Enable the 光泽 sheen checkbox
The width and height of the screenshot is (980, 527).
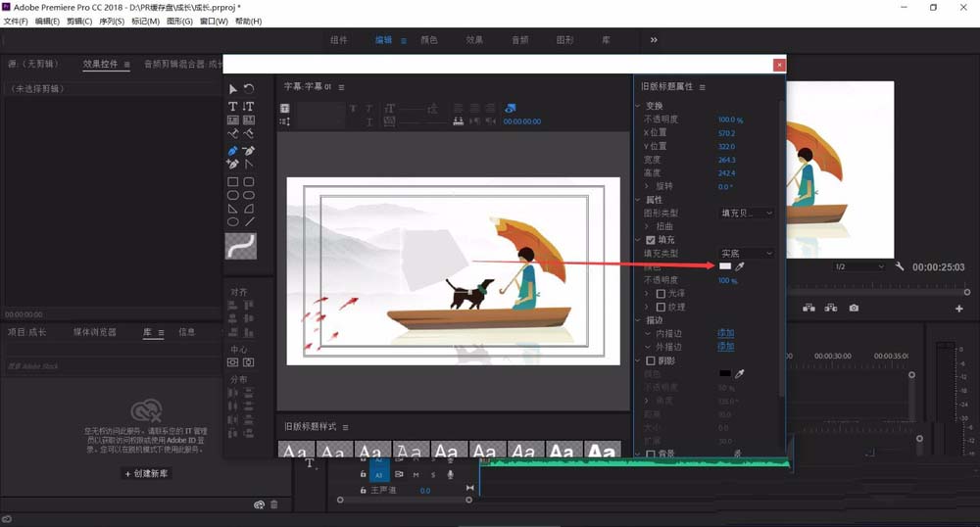[x=661, y=294]
